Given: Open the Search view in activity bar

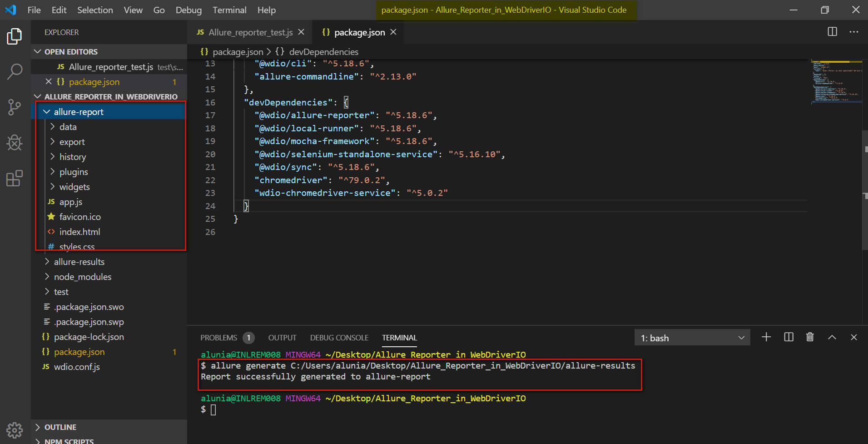Looking at the screenshot, I should (x=15, y=72).
